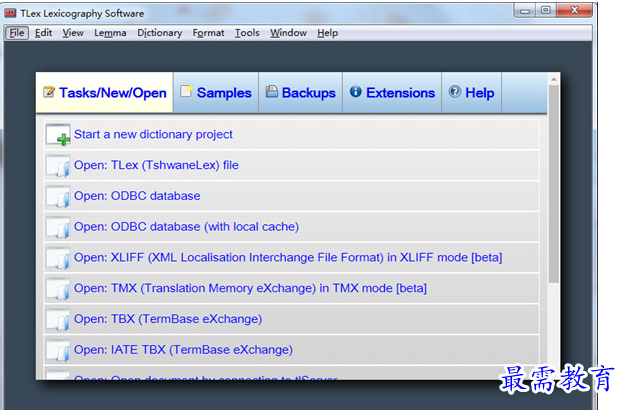Viewport: 623px width, 410px height.
Task: Open a TLex (TshwaneLex) file
Action: point(156,165)
